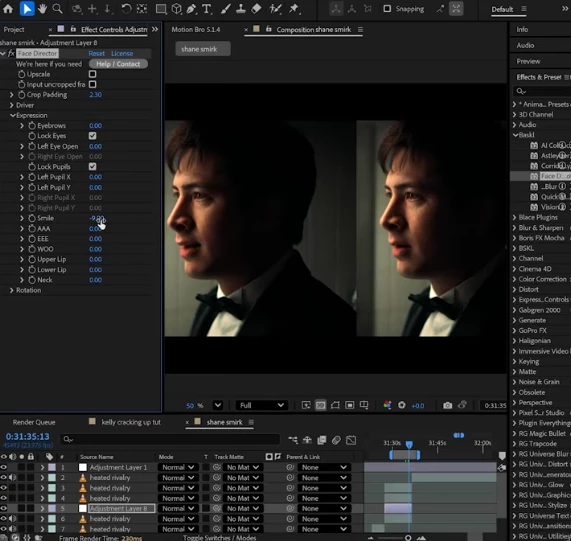Select the Rotation tool

126,9
